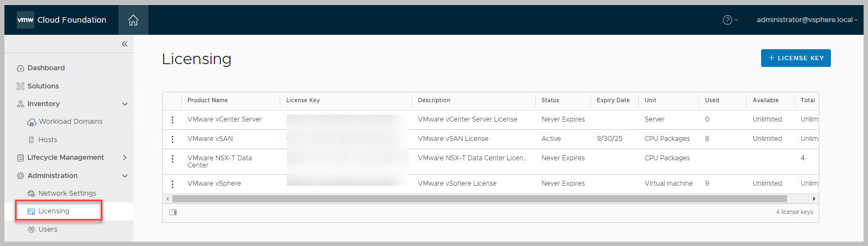Open Hosts under Inventory
This screenshot has width=868, height=246.
48,140
